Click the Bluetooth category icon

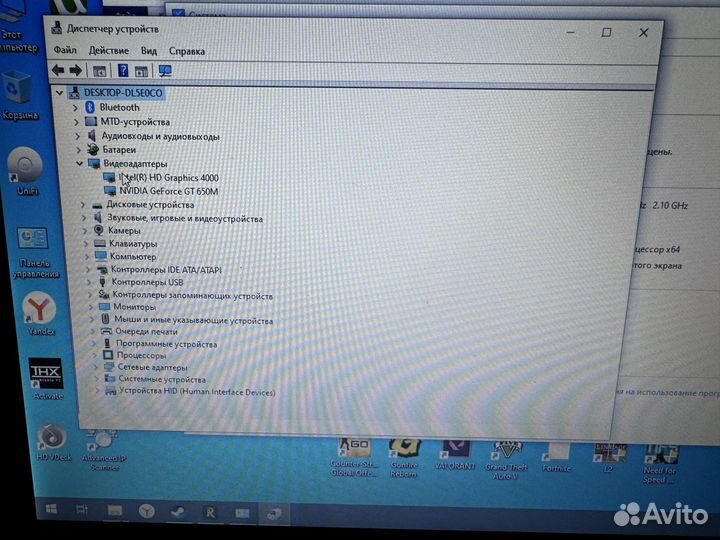pyautogui.click(x=90, y=107)
